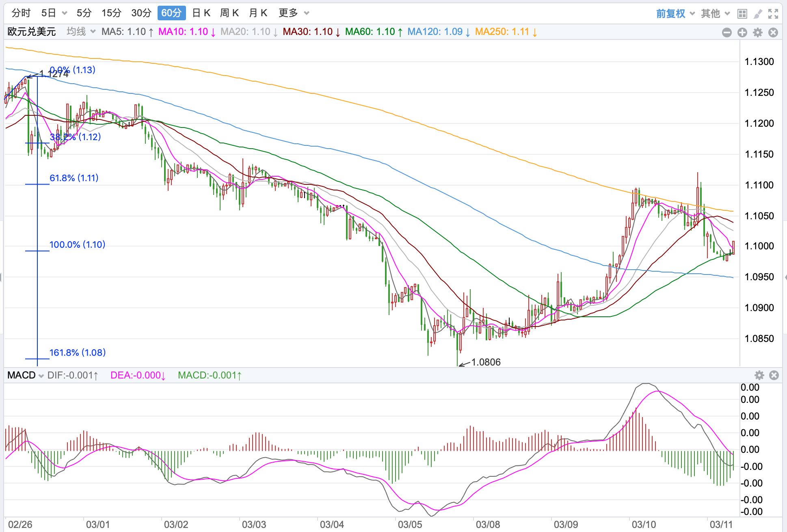Select the 5分 timeframe
The width and height of the screenshot is (787, 532).
click(x=84, y=13)
